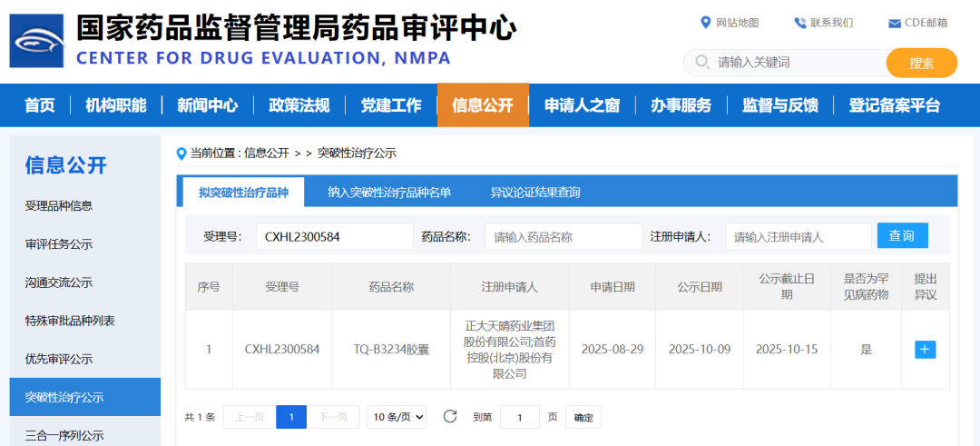Open the 政策法规 navigation item
The height and width of the screenshot is (446, 980).
point(299,105)
